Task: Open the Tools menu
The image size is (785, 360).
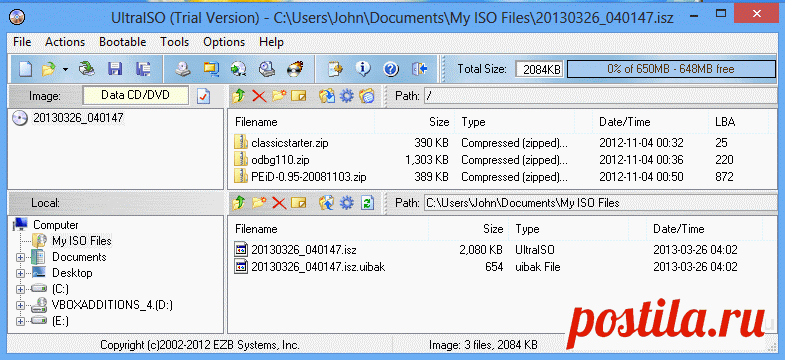Action: pos(175,42)
